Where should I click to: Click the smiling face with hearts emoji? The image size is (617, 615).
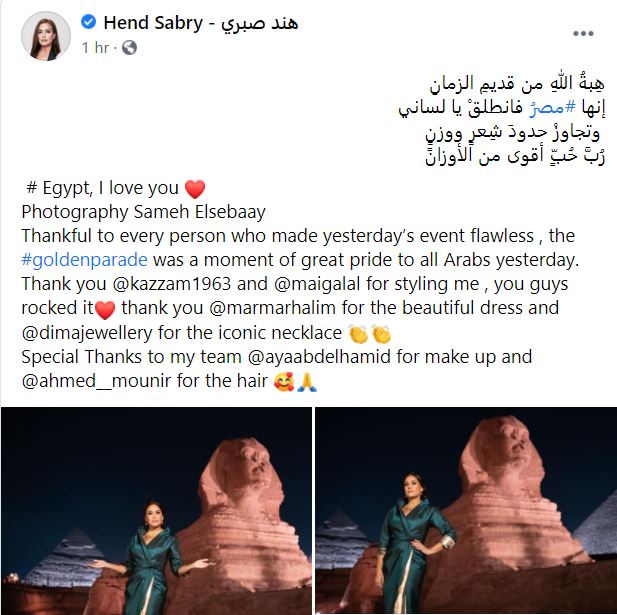point(284,382)
